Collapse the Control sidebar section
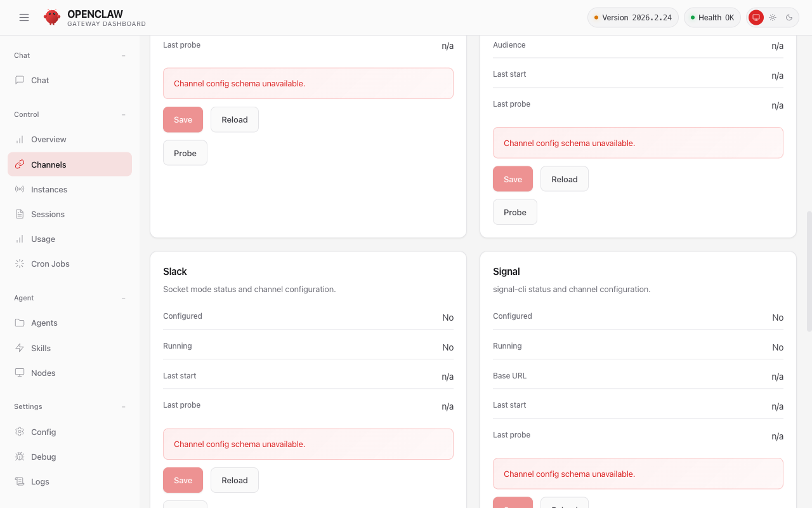The image size is (812, 508). 123,114
